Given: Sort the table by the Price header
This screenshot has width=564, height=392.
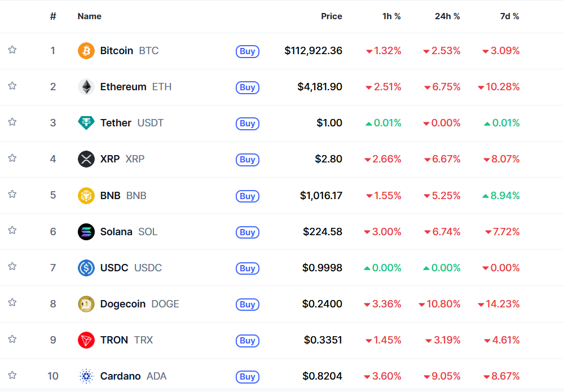Looking at the screenshot, I should [332, 16].
